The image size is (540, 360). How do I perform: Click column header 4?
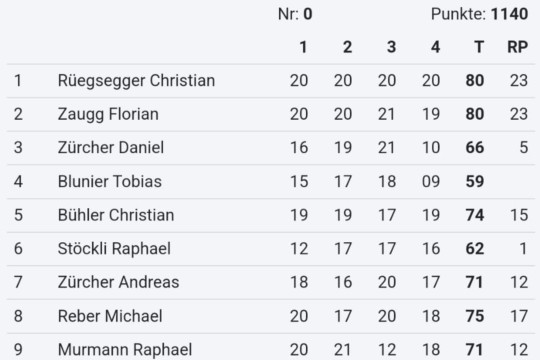coord(436,47)
